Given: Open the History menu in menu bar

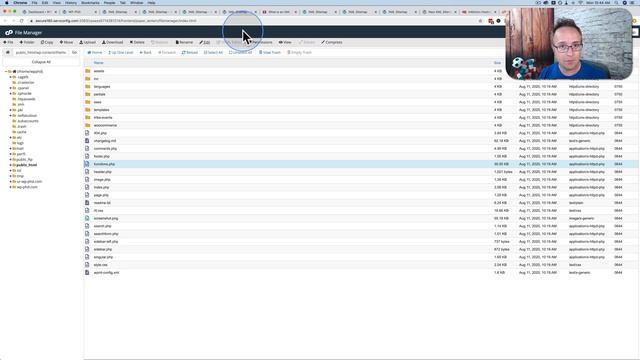Looking at the screenshot, I should (71, 3).
